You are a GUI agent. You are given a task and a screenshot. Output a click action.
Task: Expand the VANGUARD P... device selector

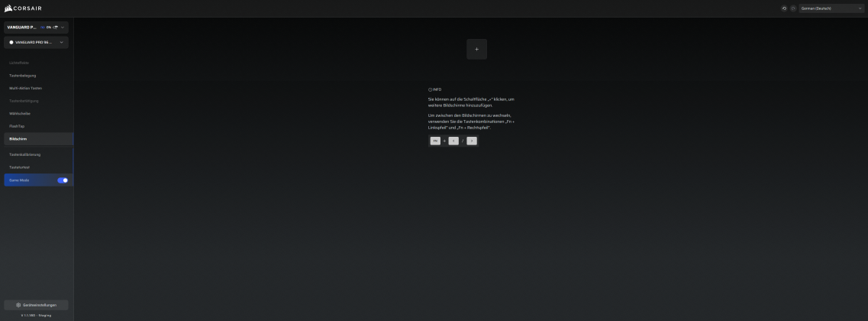[36, 28]
